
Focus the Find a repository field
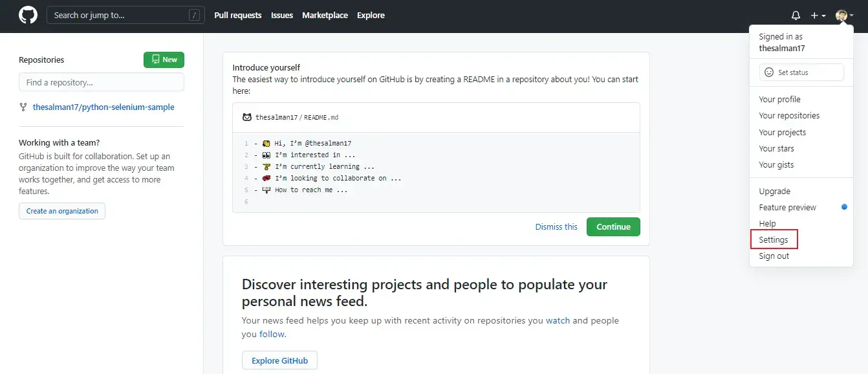[100, 82]
